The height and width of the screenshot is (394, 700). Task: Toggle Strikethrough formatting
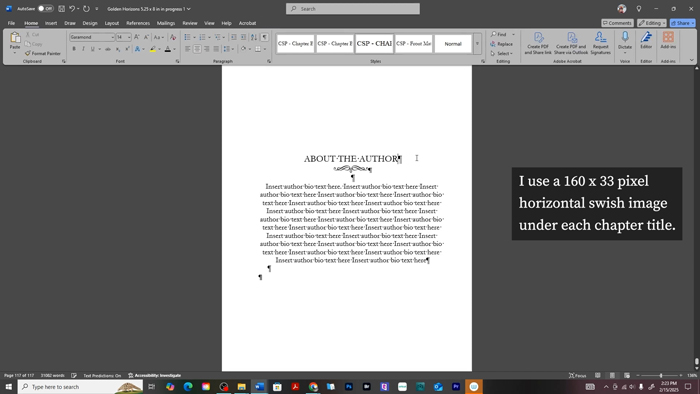coord(108,49)
